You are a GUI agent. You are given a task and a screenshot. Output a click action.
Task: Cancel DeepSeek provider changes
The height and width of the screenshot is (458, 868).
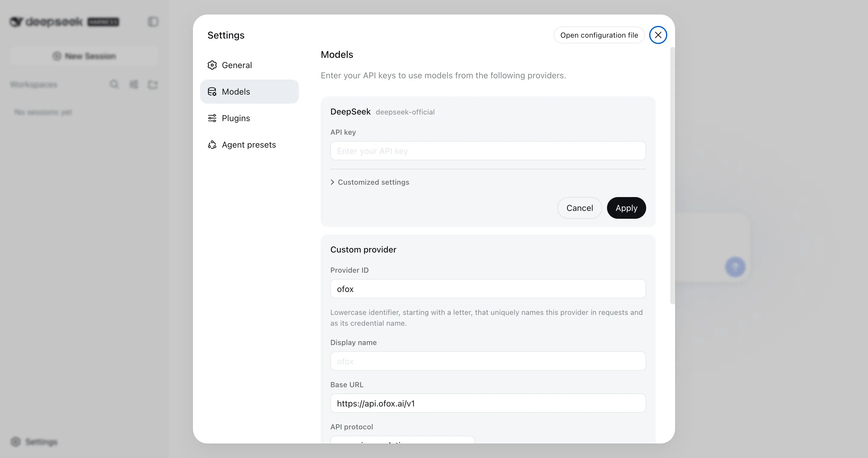(579, 208)
